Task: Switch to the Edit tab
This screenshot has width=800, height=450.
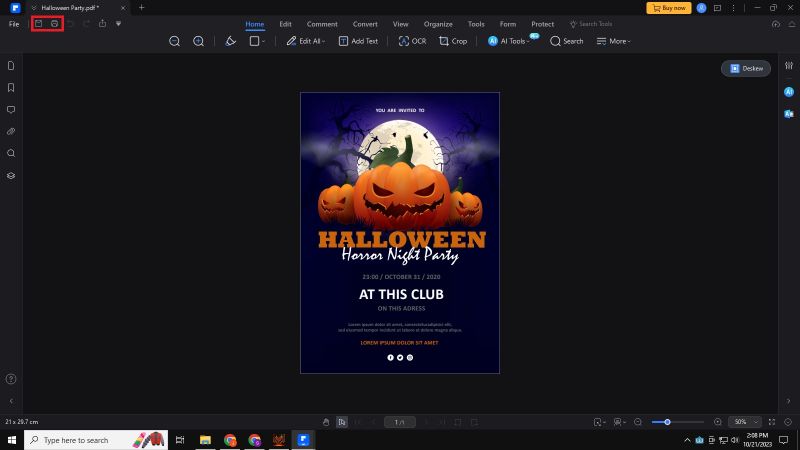Action: click(x=285, y=24)
